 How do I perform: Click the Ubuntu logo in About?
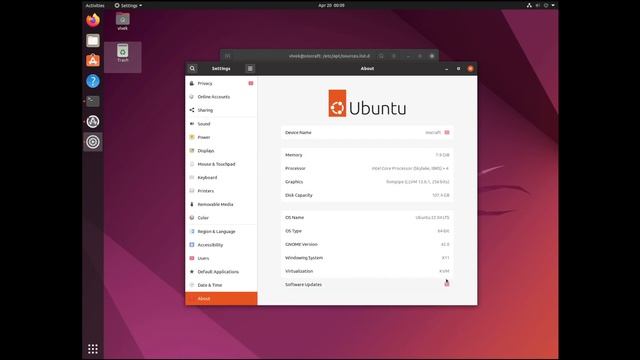pyautogui.click(x=367, y=104)
